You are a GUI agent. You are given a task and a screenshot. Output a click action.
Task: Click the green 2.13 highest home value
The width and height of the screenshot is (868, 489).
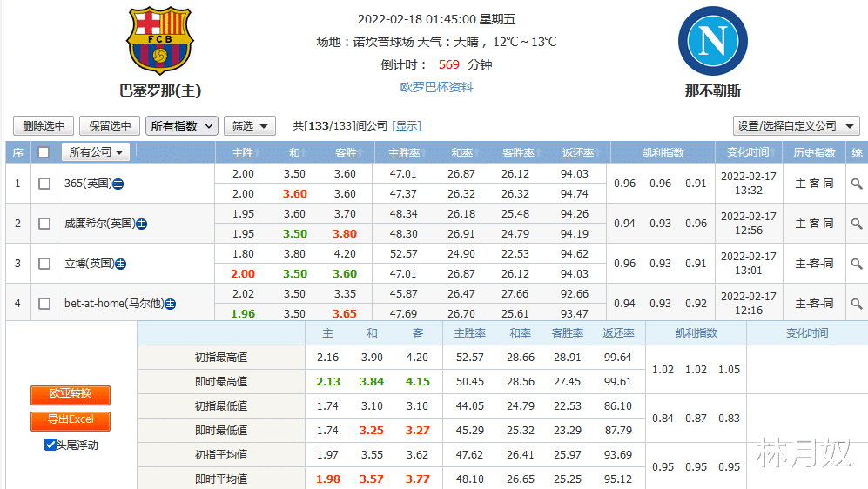pos(327,382)
